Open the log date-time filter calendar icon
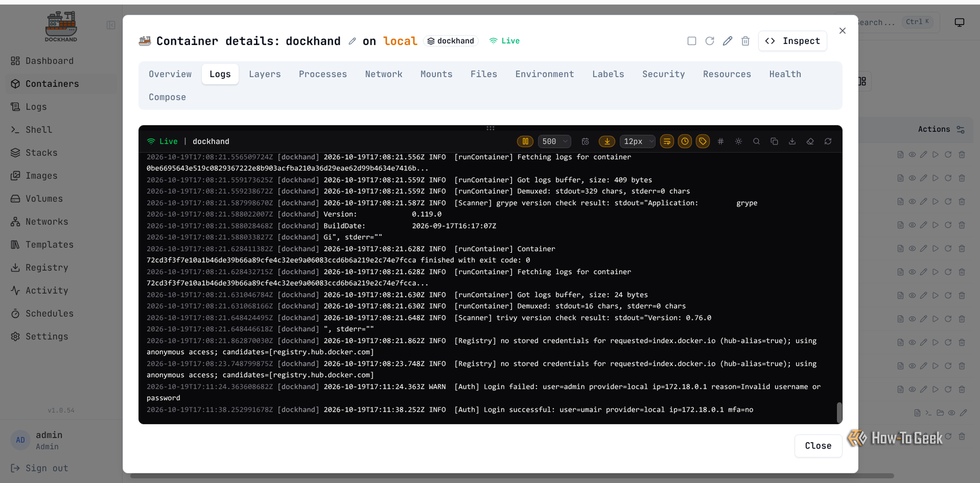This screenshot has width=980, height=483. pos(585,141)
